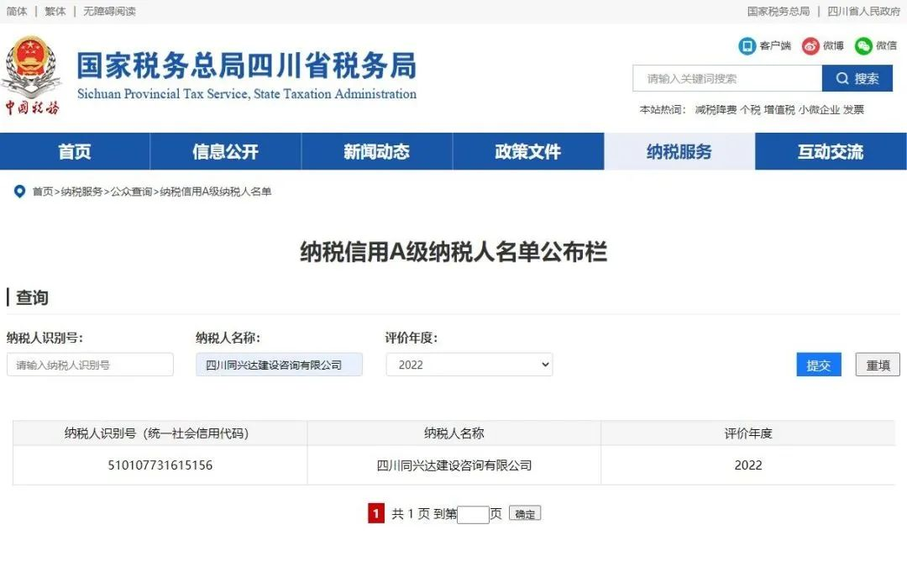The height and width of the screenshot is (588, 907).
Task: Click the 纳税人名称 table column header
Action: pyautogui.click(x=454, y=433)
